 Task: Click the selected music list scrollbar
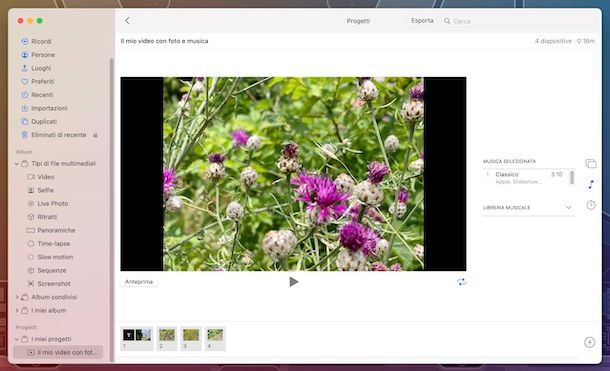(571, 178)
